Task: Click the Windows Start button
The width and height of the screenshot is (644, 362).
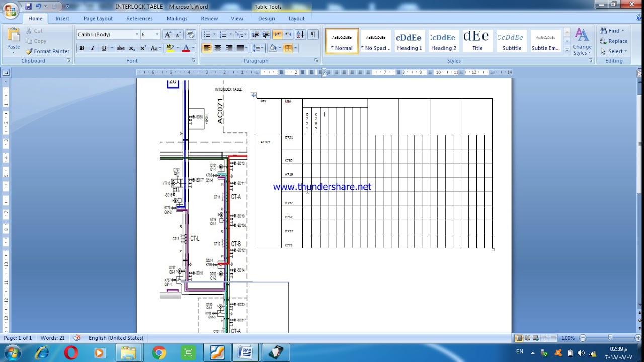Action: tap(11, 352)
